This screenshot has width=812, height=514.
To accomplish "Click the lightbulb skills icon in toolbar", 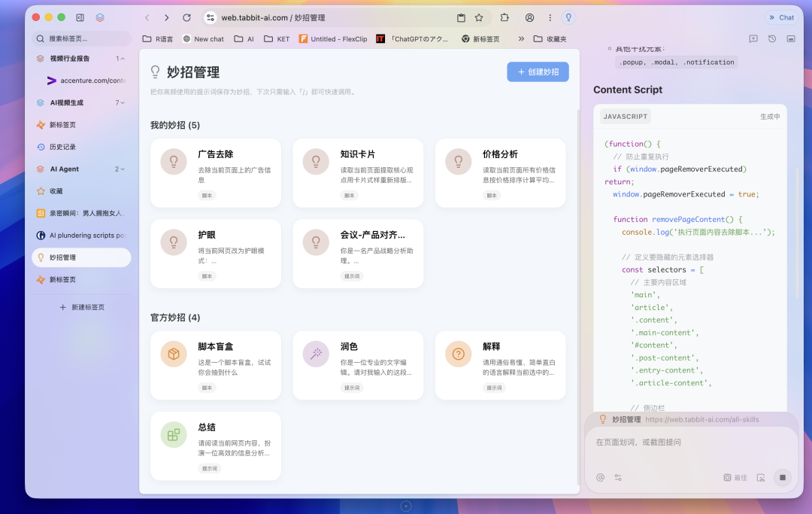I will [568, 17].
